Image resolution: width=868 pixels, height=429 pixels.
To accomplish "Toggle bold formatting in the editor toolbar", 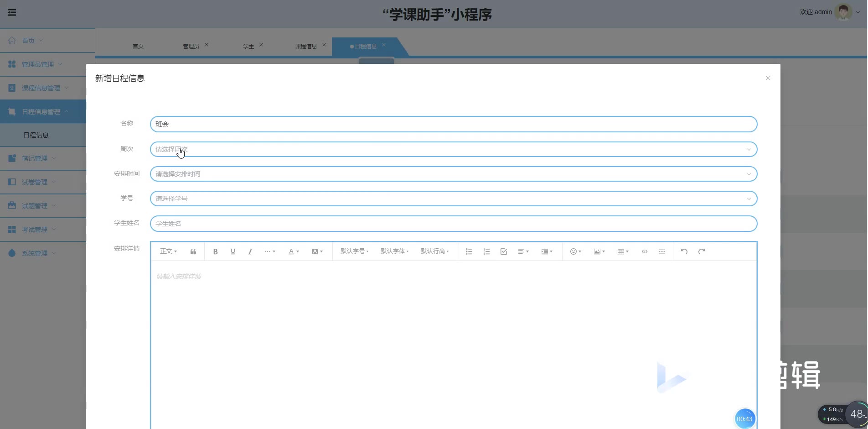I will (215, 251).
